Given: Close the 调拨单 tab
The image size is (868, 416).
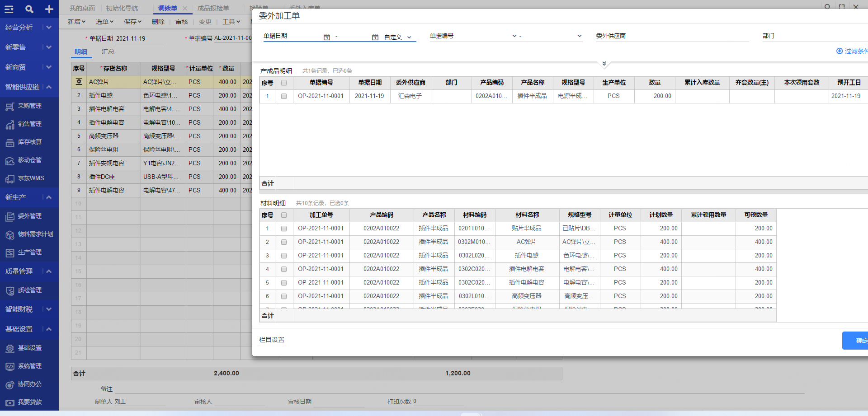Looking at the screenshot, I should [x=185, y=8].
